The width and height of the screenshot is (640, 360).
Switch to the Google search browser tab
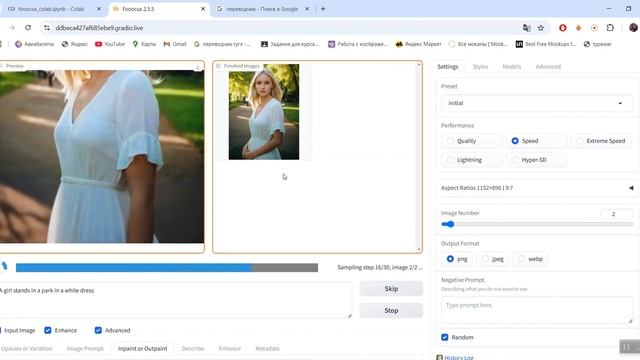[261, 9]
